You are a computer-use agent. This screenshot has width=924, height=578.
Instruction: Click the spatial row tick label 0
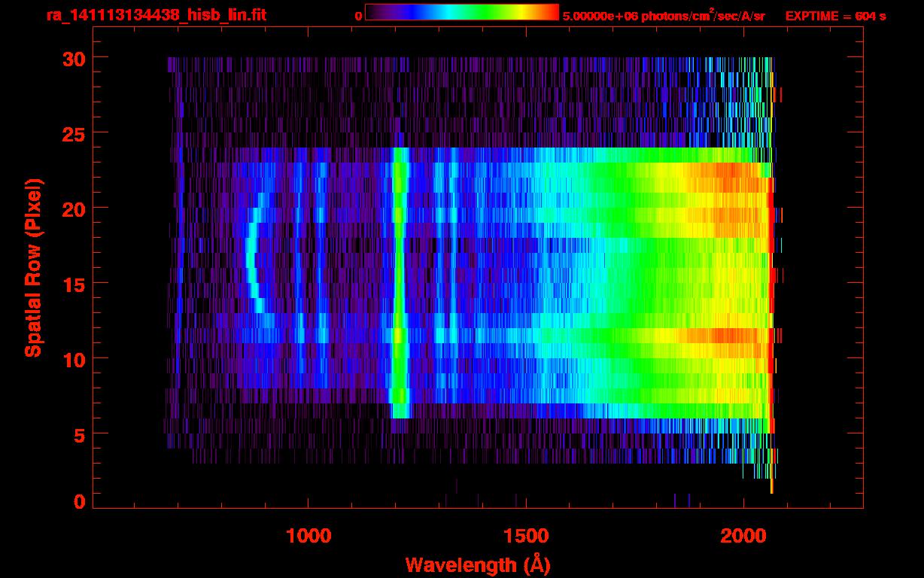coord(80,501)
